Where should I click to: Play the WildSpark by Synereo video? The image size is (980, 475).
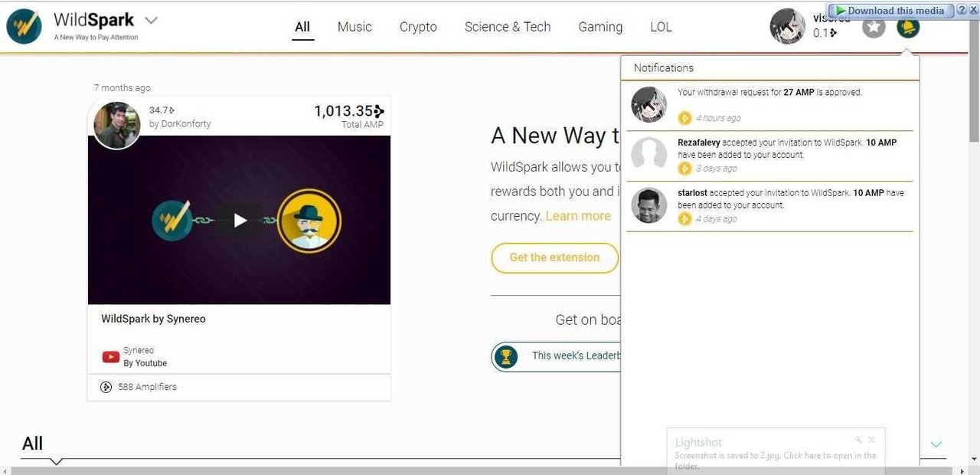240,221
